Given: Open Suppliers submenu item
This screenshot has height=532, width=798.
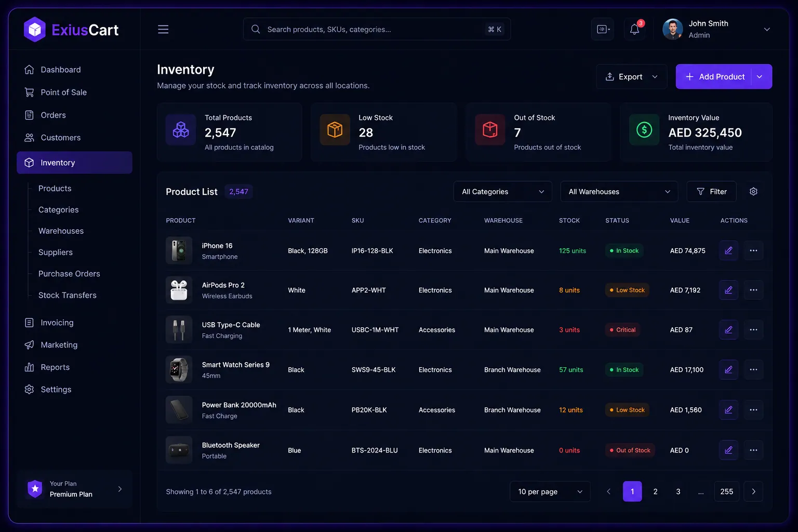Looking at the screenshot, I should pyautogui.click(x=56, y=252).
